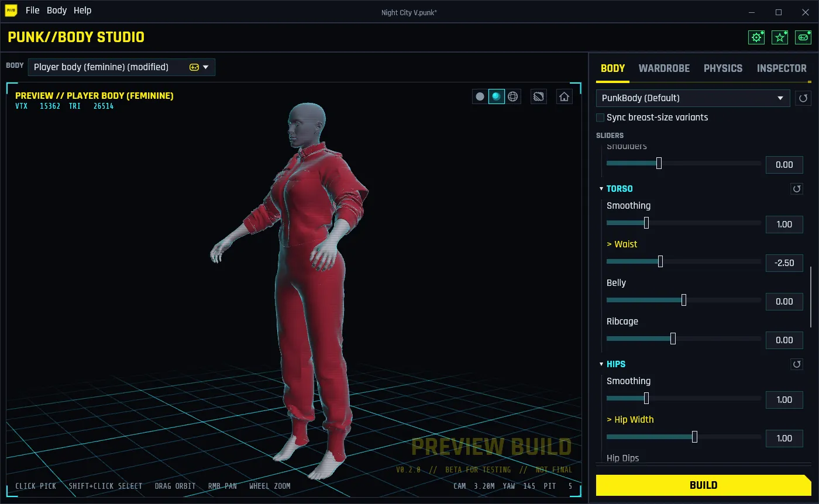
Task: Open the Player body (feminine) dropdown
Action: 122,67
